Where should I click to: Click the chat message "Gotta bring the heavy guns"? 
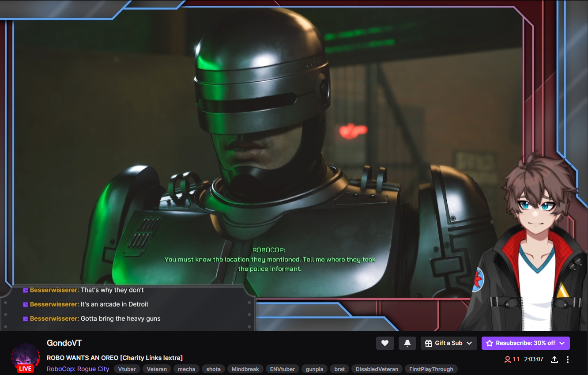pos(121,319)
